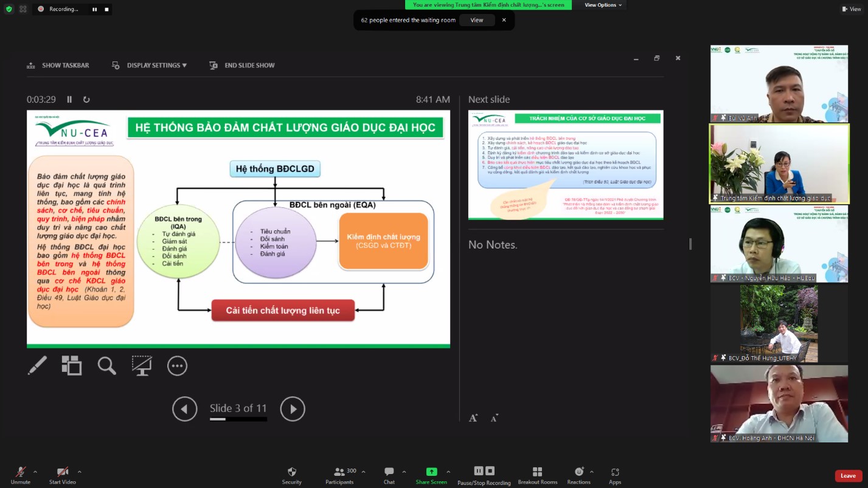
Task: Click View for waiting room notification
Action: (476, 20)
